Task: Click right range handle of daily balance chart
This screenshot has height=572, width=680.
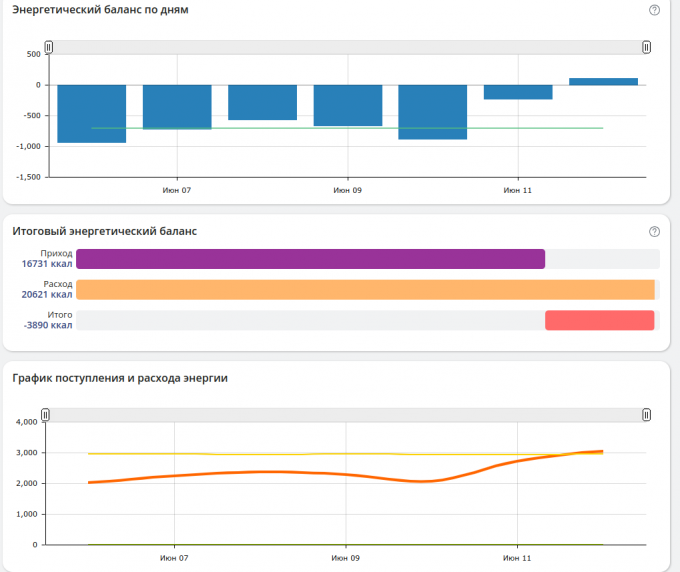Action: [x=646, y=47]
